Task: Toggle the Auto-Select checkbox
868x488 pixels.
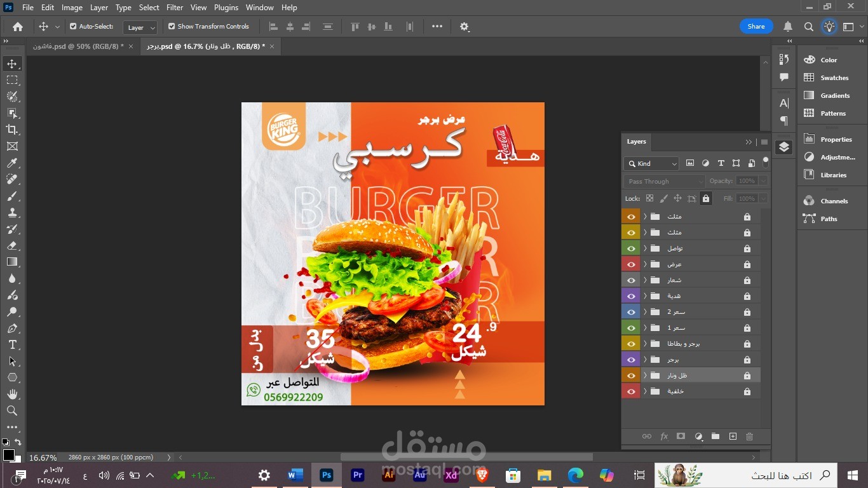Action: [73, 27]
